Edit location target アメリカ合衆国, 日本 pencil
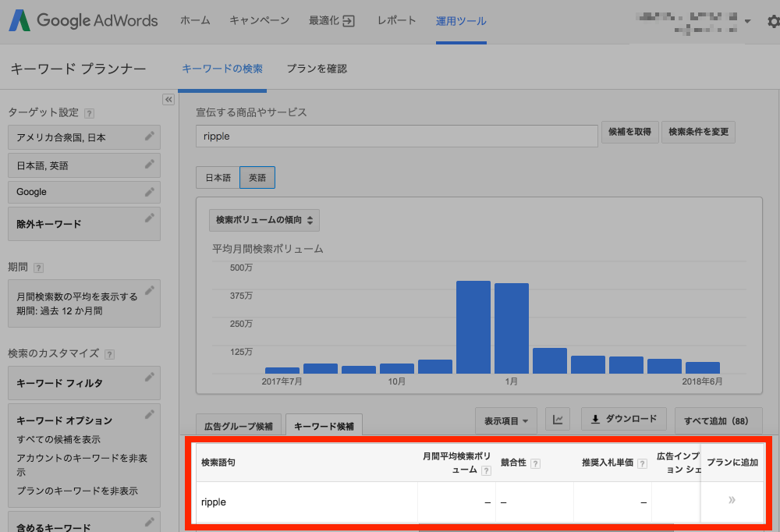This screenshot has height=532, width=780. coord(149,136)
